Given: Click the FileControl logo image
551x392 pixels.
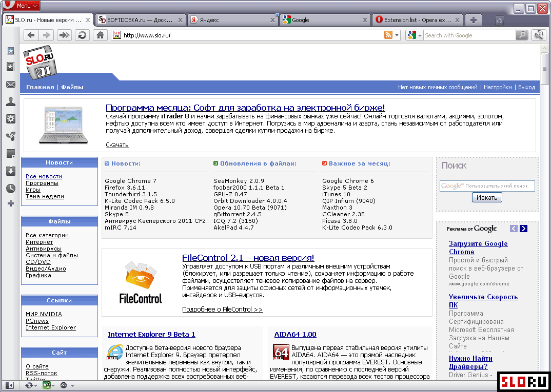Looking at the screenshot, I should tap(140, 282).
